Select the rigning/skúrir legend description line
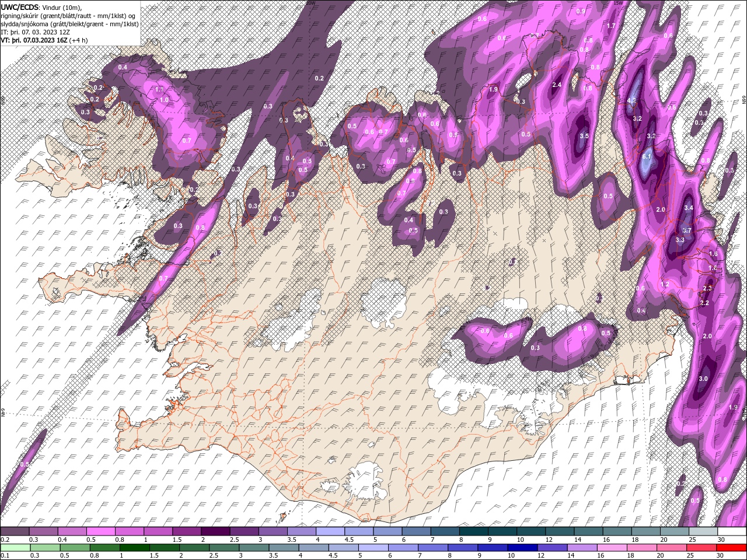This screenshot has height=560, width=747. pyautogui.click(x=69, y=15)
